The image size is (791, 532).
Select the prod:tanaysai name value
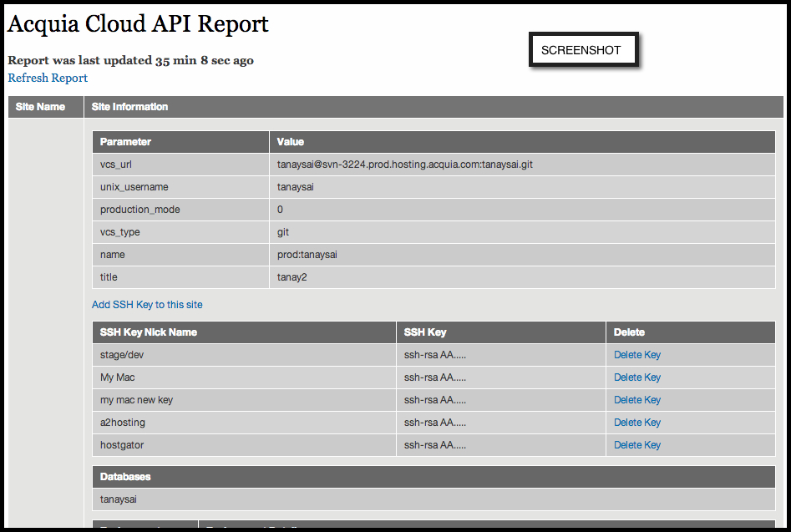click(x=307, y=255)
